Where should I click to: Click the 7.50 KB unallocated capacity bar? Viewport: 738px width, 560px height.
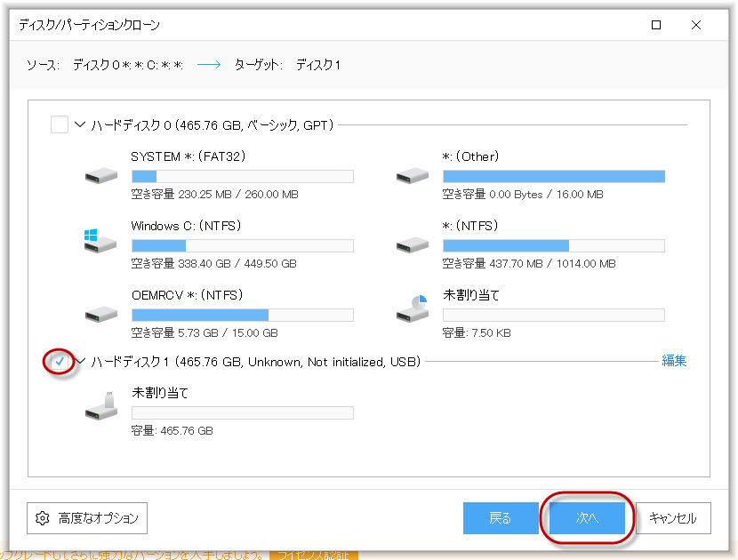pos(554,315)
